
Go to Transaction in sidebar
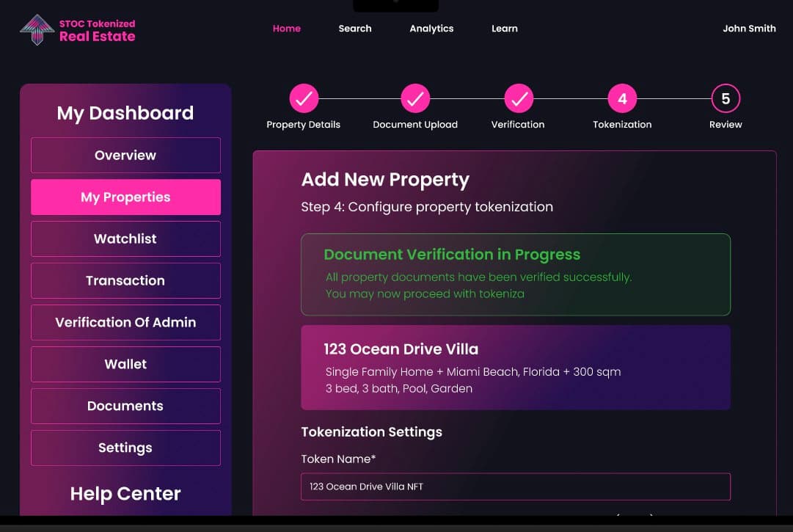(125, 281)
